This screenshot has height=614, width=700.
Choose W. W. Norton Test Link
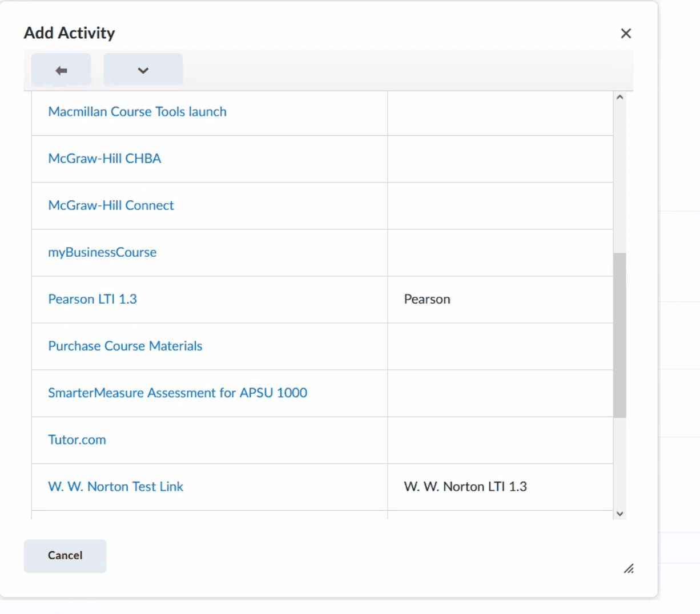click(116, 486)
